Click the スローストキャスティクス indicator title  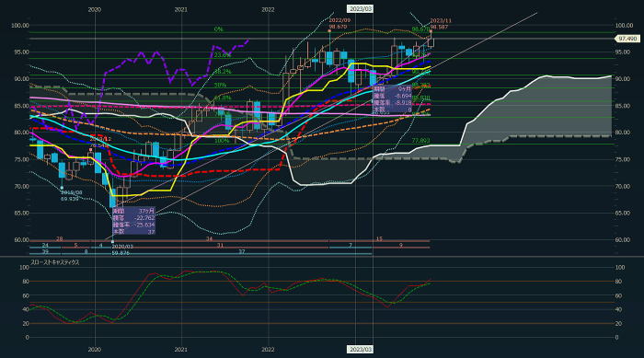click(54, 262)
